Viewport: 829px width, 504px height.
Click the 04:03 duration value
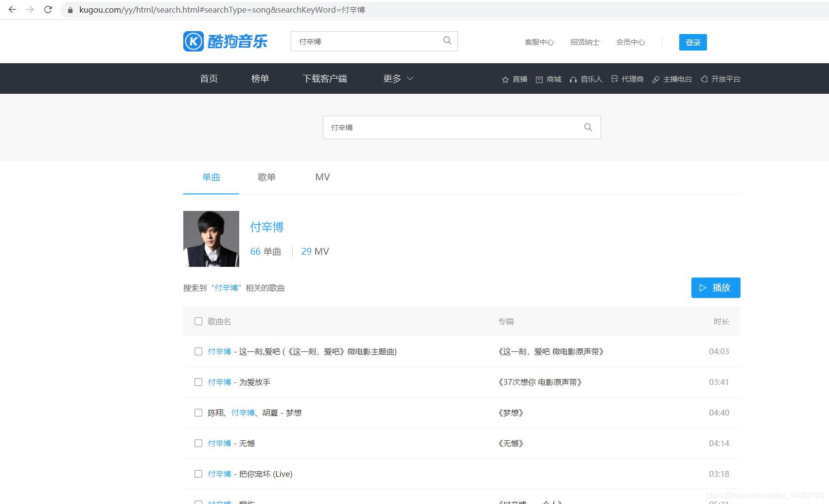tap(719, 351)
